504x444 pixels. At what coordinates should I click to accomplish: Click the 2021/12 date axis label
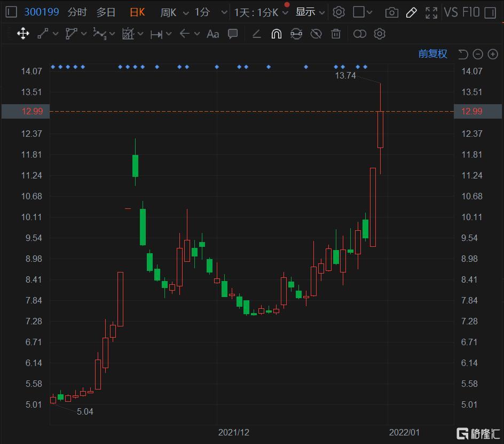pyautogui.click(x=234, y=432)
